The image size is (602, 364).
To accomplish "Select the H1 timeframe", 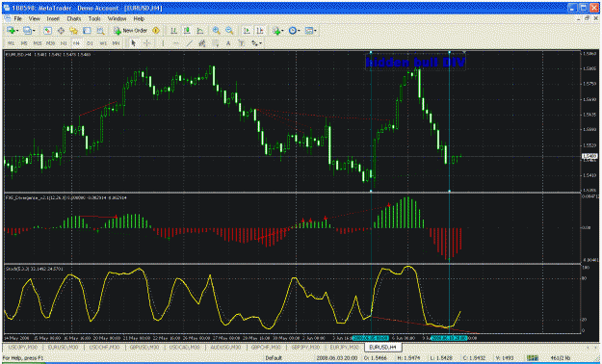I will coord(64,43).
